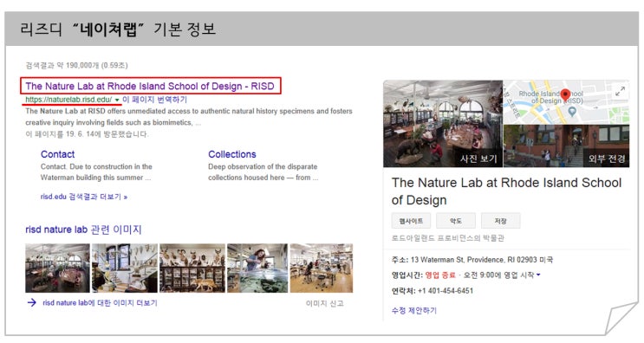Expand business hours dropdown arrow
The height and width of the screenshot is (343, 644).
click(x=538, y=275)
